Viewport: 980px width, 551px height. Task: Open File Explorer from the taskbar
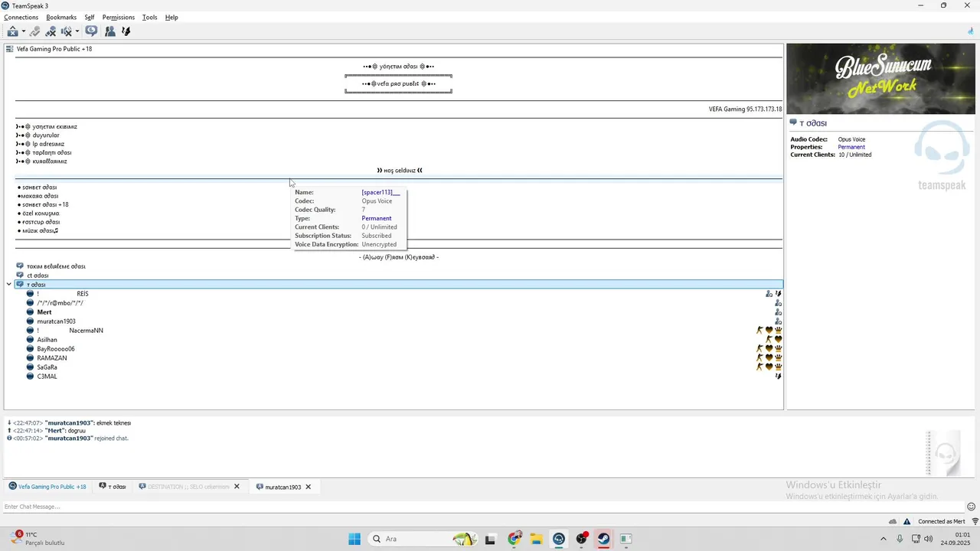click(x=537, y=539)
